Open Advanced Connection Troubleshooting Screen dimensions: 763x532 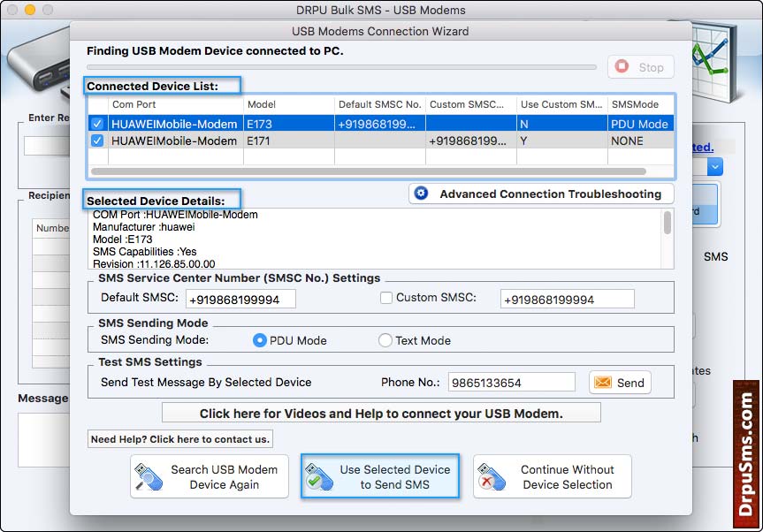point(541,194)
